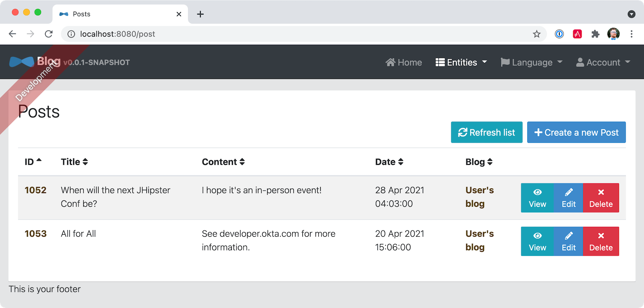The image size is (644, 308).
Task: Click the Refresh list button
Action: (487, 132)
